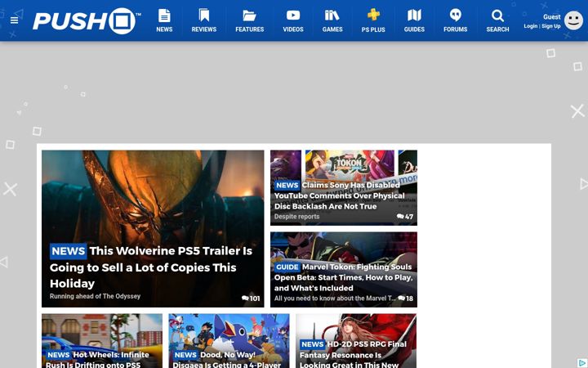
Task: Open the Forums speech bubble icon
Action: tap(455, 16)
